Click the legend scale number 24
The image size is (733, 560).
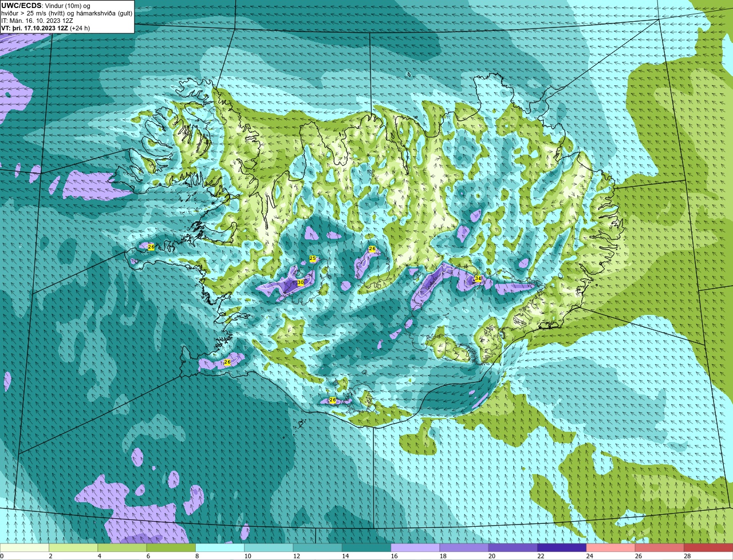pyautogui.click(x=589, y=556)
